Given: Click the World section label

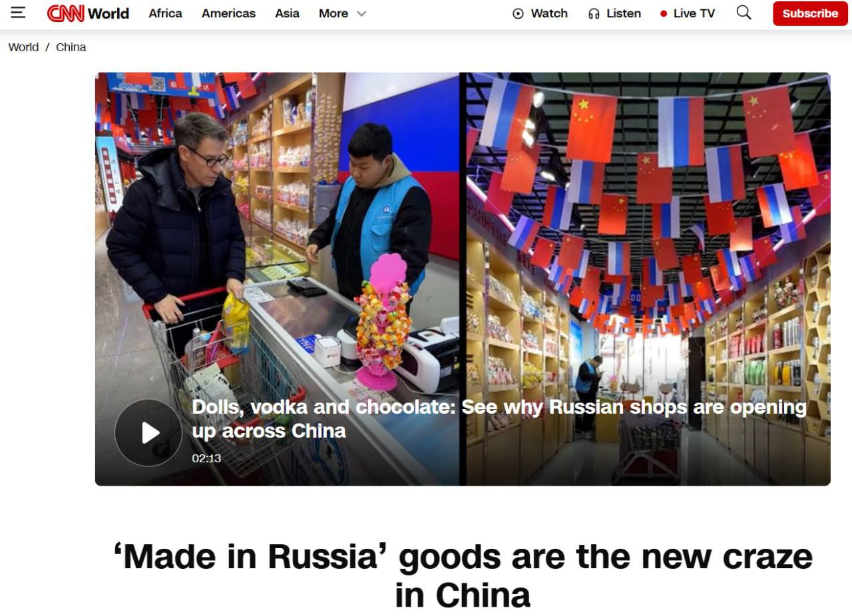Looking at the screenshot, I should (108, 13).
